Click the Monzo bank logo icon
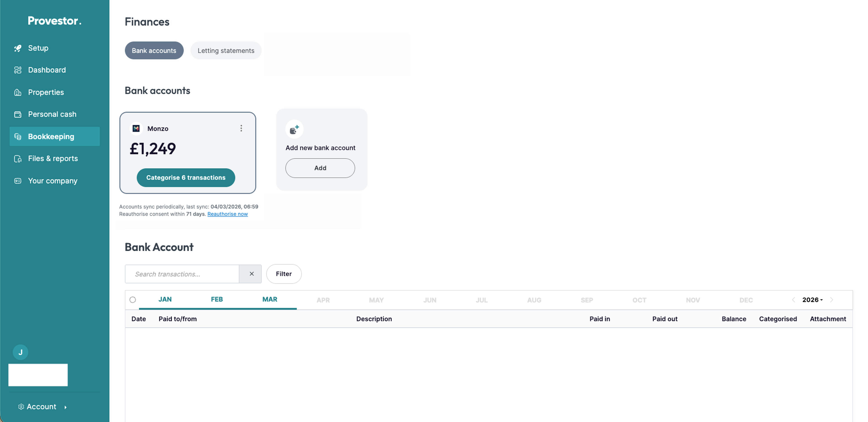Image resolution: width=868 pixels, height=422 pixels. click(136, 128)
